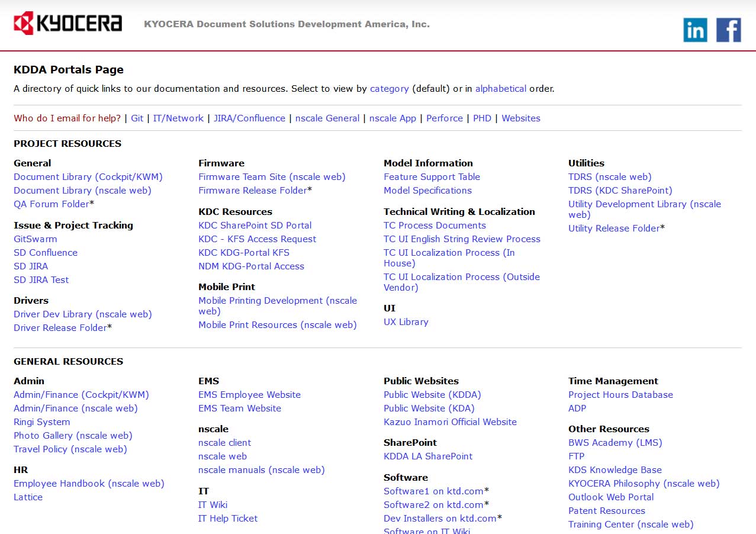Open the JIRA/Confluence section link

(249, 118)
